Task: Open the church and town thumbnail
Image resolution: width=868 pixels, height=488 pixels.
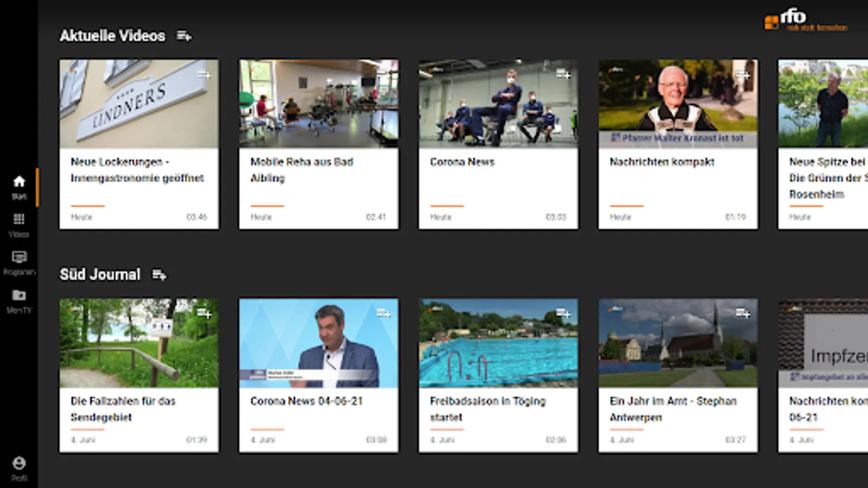Action: click(678, 343)
